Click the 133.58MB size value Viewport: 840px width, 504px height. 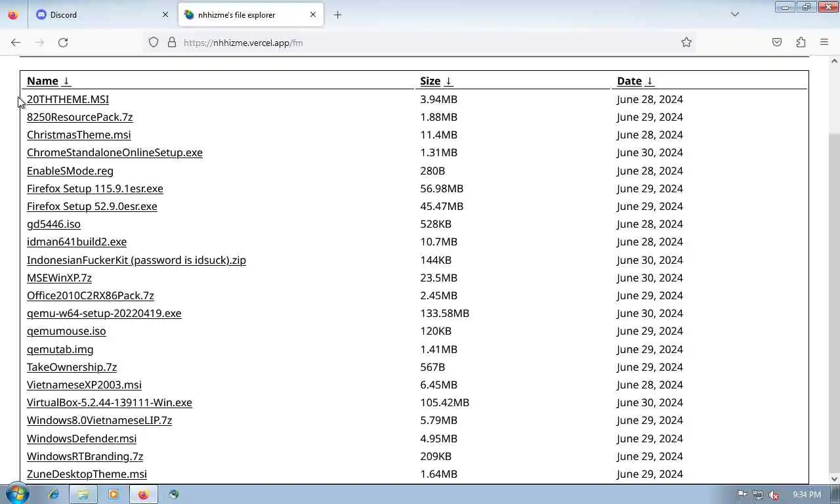coord(444,313)
